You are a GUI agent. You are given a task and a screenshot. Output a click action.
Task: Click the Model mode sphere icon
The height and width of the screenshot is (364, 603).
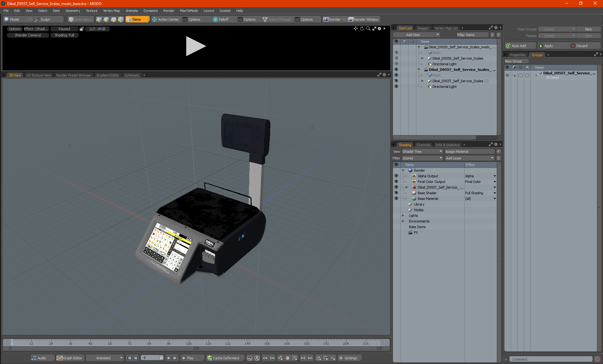[6, 19]
